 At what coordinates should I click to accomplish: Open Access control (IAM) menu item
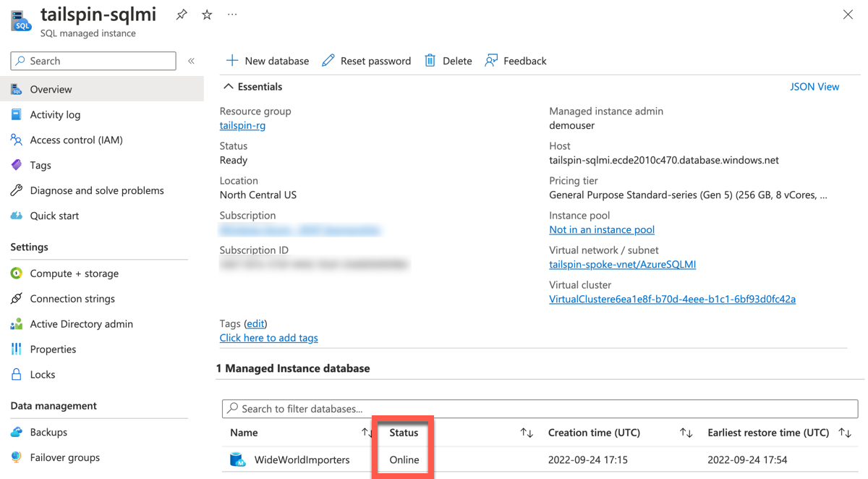coord(76,140)
